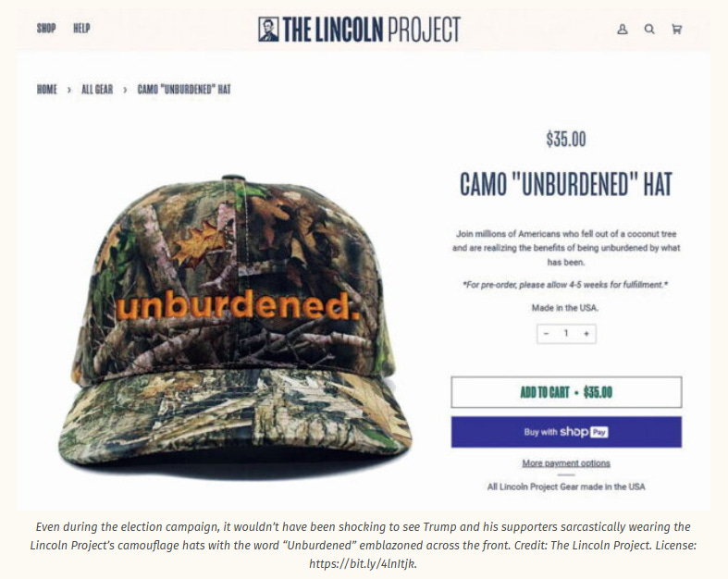The height and width of the screenshot is (579, 728).
Task: Open More payment options link
Action: coord(566,462)
